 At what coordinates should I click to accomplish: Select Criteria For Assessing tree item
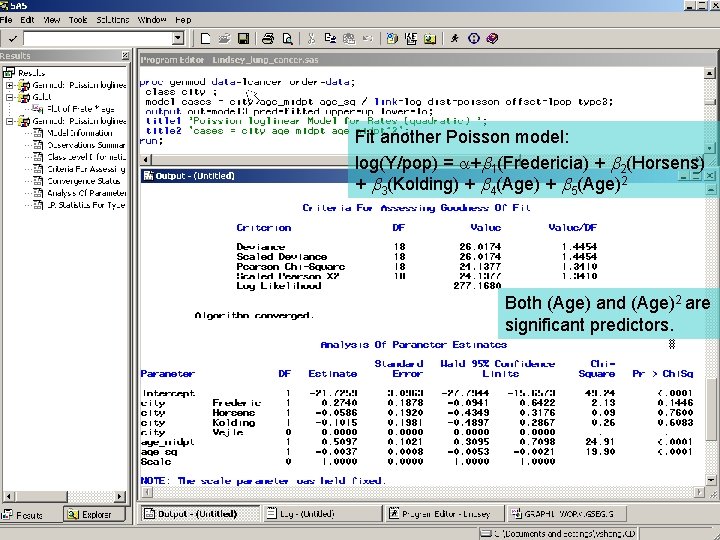[x=86, y=169]
